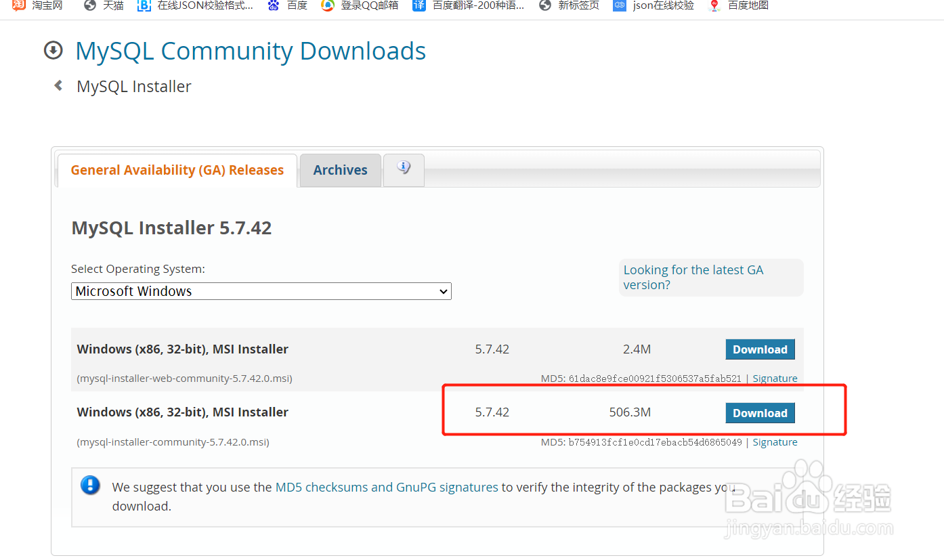This screenshot has height=560, width=944.
Task: Click the MySQL Installer 5.7.42 heading
Action: click(x=171, y=228)
